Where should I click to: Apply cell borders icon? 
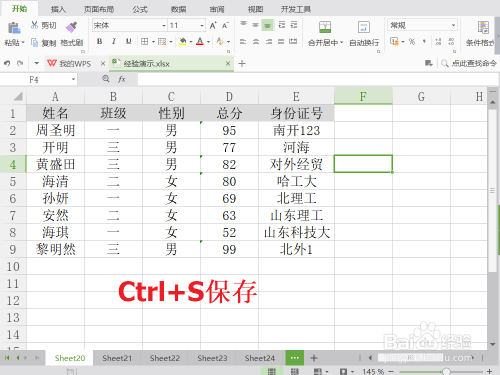pyautogui.click(x=144, y=42)
